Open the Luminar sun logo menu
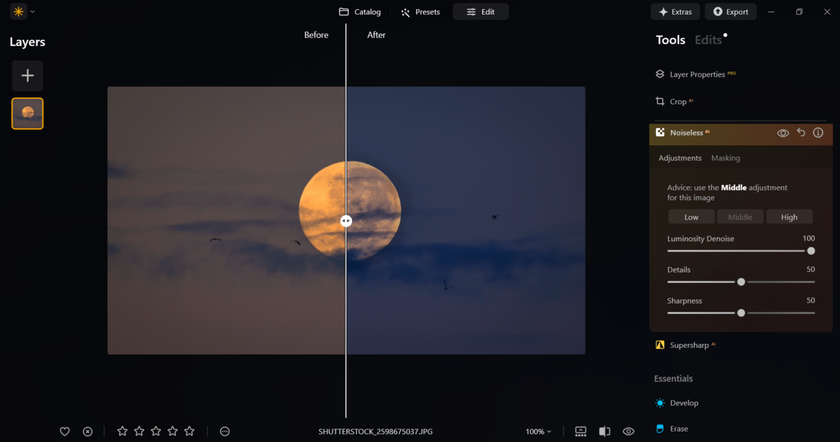840x442 pixels. 19,11
